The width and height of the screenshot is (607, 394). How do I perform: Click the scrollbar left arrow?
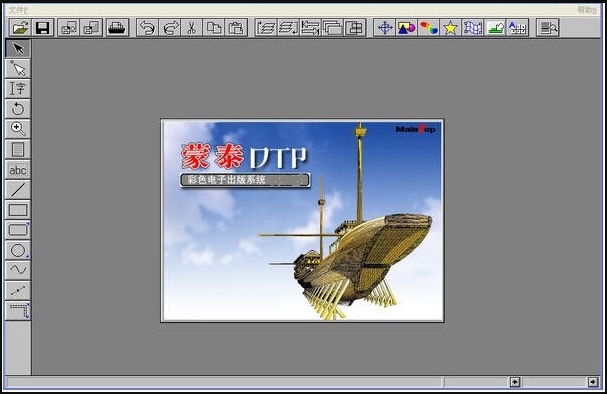(x=515, y=382)
